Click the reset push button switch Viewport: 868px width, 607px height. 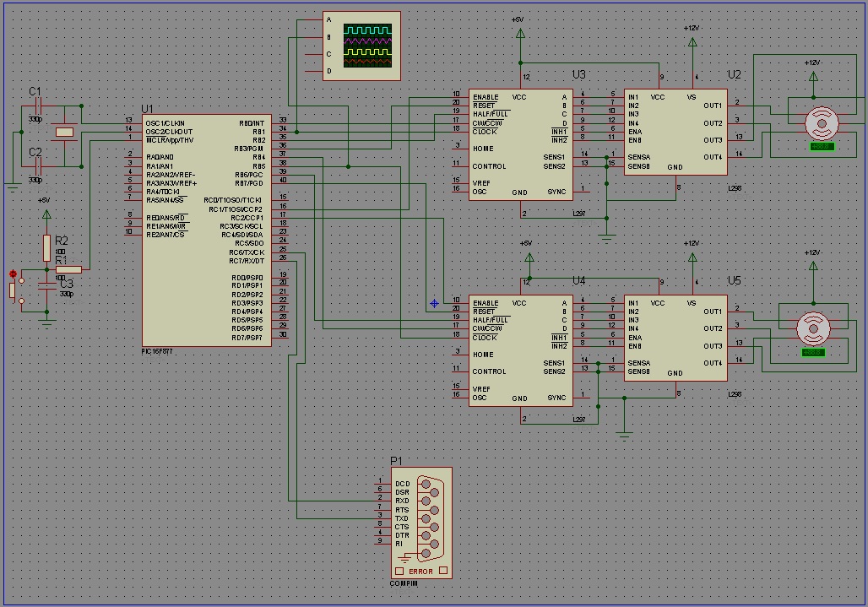[x=13, y=289]
